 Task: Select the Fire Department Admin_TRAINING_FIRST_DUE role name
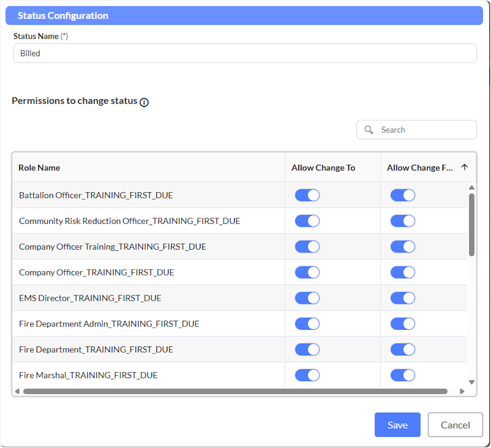pos(109,324)
